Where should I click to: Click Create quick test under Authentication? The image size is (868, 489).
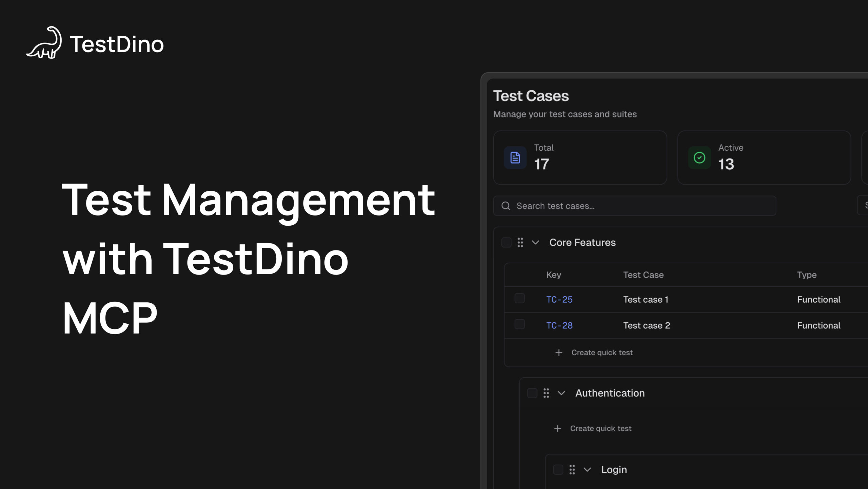[600, 429]
